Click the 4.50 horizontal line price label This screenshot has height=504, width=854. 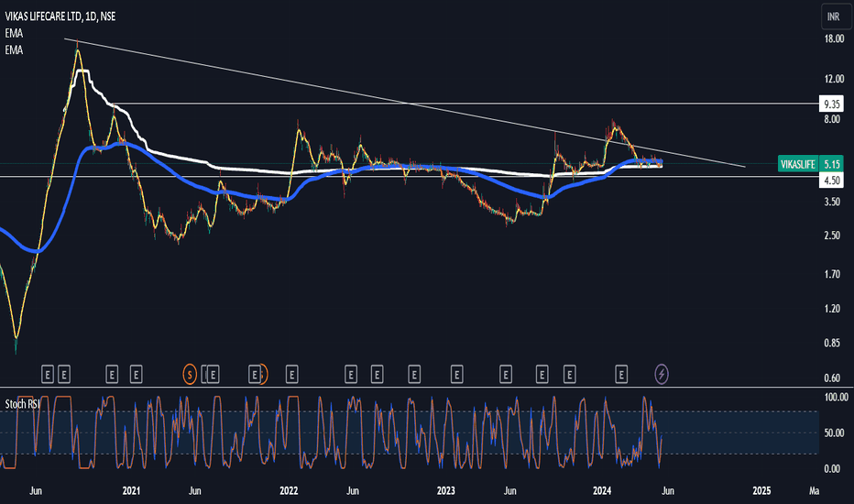[x=832, y=181]
